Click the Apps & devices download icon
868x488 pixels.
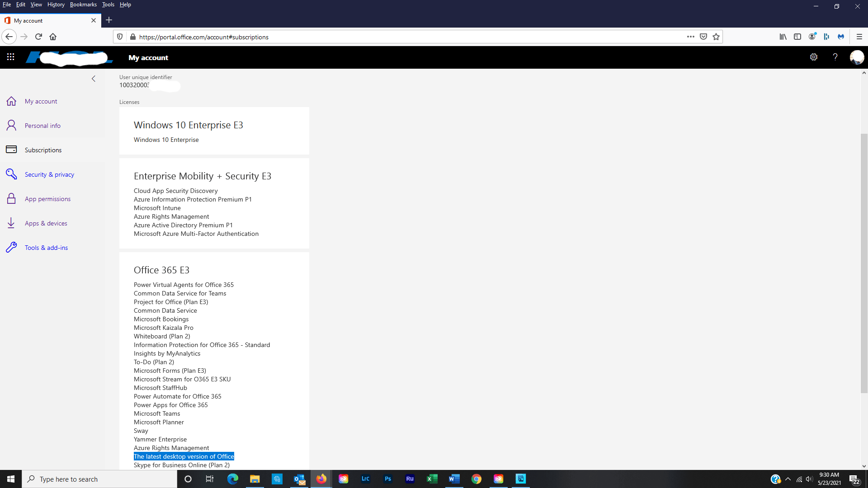click(x=11, y=223)
